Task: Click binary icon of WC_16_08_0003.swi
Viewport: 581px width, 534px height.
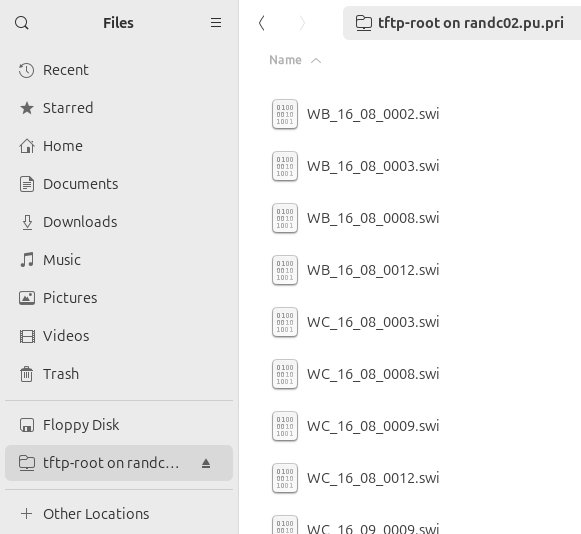Action: click(x=285, y=322)
